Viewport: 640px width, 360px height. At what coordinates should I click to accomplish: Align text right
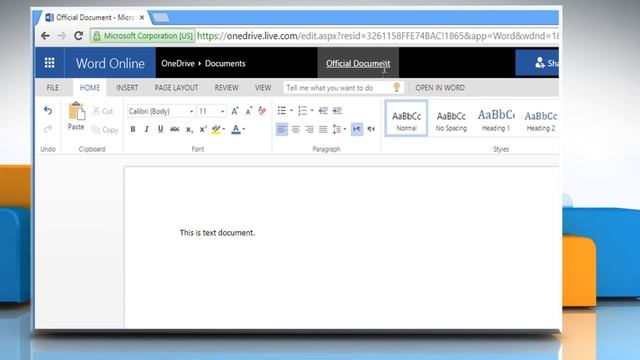pos(309,129)
